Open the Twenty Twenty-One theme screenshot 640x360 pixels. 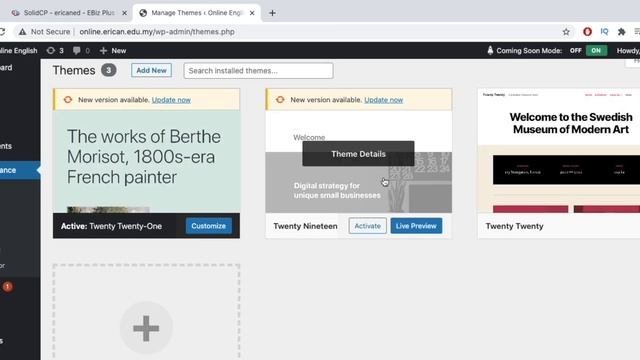coord(146,162)
